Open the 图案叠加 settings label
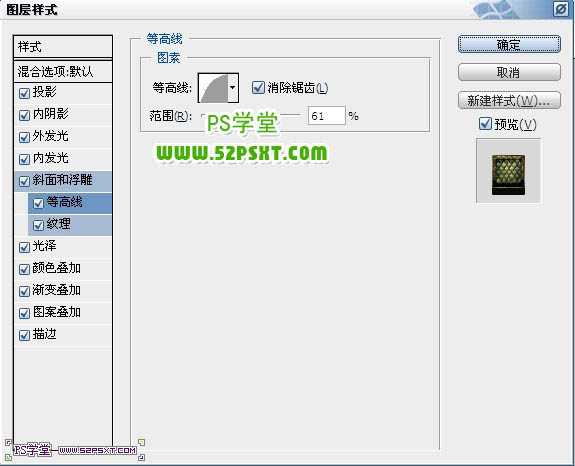The width and height of the screenshot is (575, 466). coord(57,312)
